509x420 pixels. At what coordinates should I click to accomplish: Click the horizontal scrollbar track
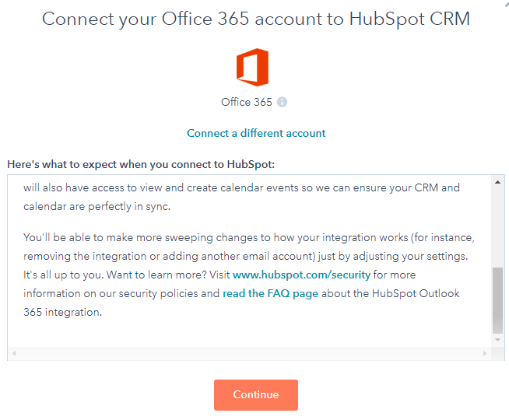(x=249, y=354)
